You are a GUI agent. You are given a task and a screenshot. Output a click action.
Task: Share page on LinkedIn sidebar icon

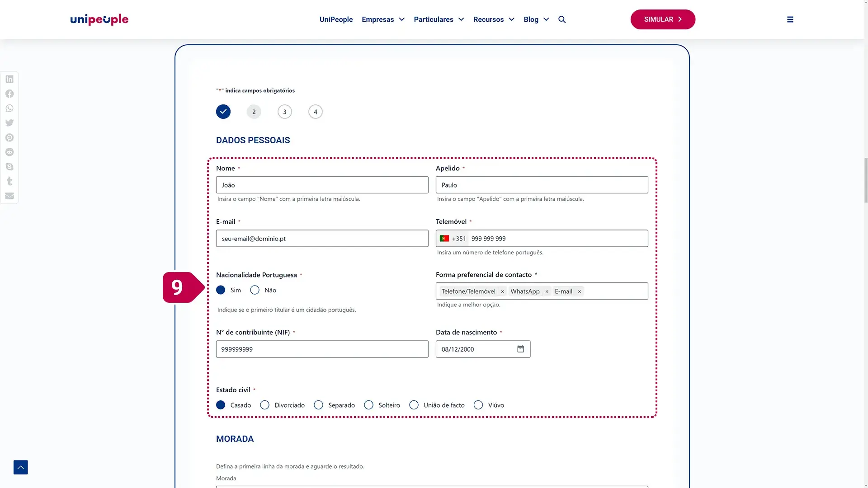(9, 79)
